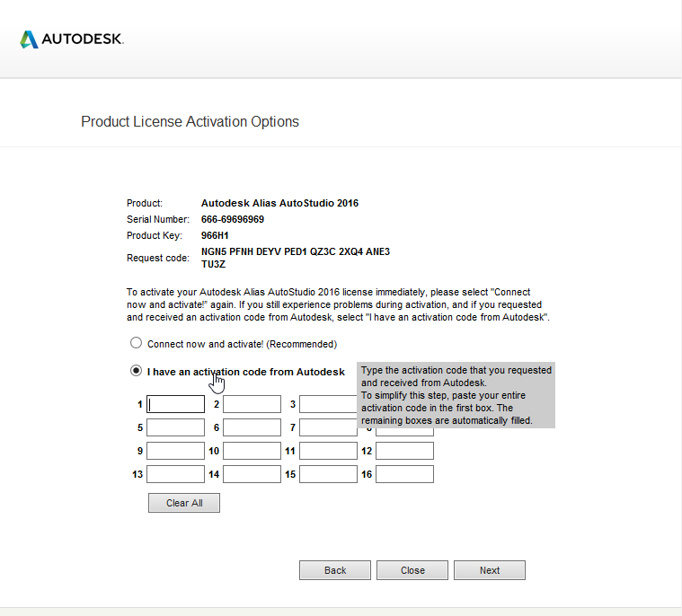The height and width of the screenshot is (616, 682).
Task: Click activation code box 6
Action: pyautogui.click(x=252, y=427)
